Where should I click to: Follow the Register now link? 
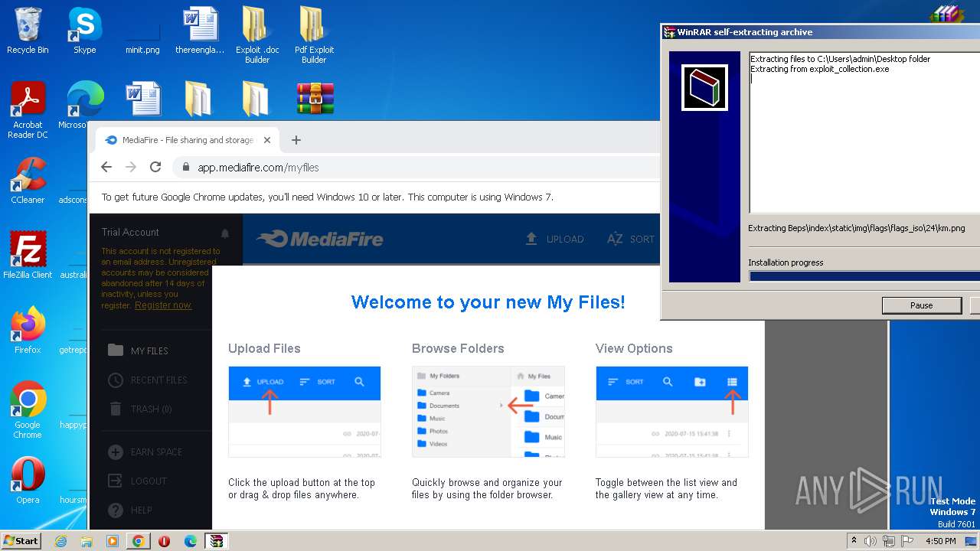click(x=163, y=305)
